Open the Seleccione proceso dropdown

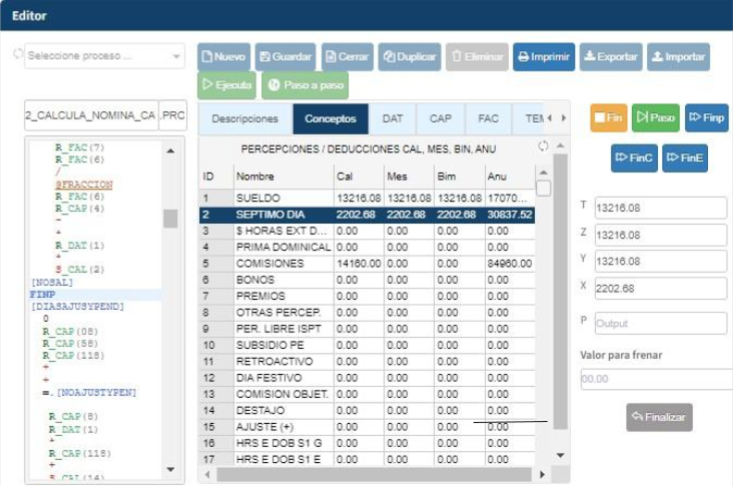[105, 56]
